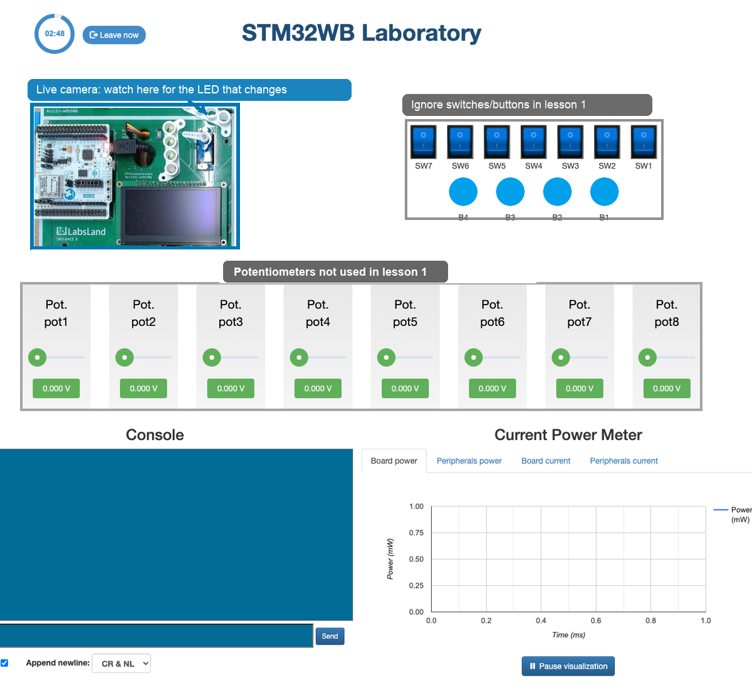Screen dimensions: 752x700
Task: Click the pot8 slider handle
Action: coord(647,358)
